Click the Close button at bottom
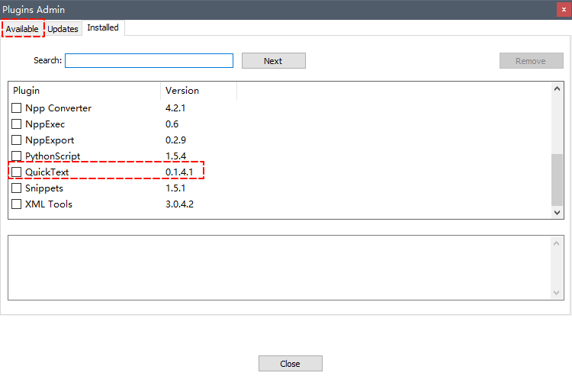The width and height of the screenshot is (572, 392). point(290,364)
